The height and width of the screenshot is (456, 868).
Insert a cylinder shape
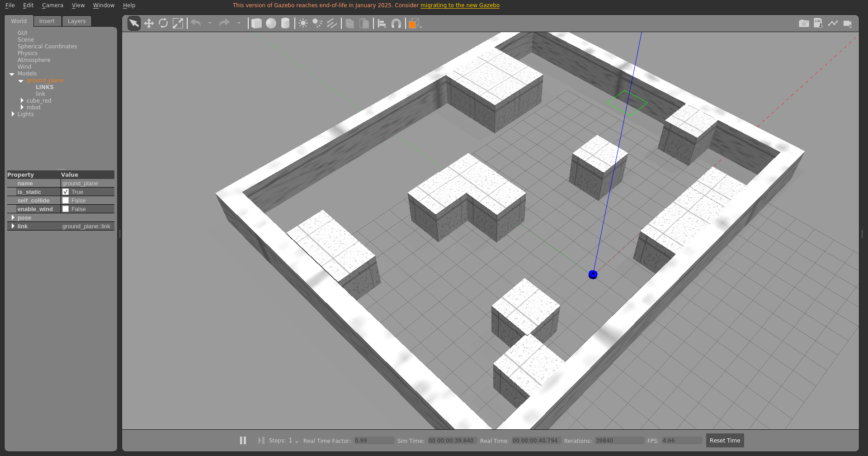[285, 24]
